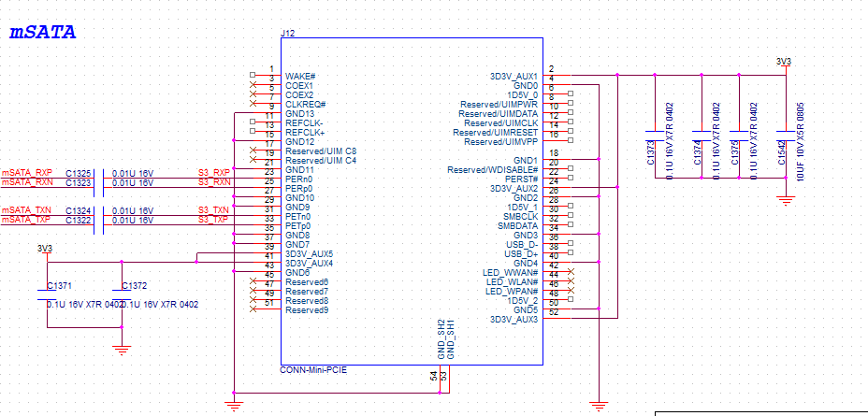
Task: Select the 3D3V_AUX1 pin name
Action: 514,77
